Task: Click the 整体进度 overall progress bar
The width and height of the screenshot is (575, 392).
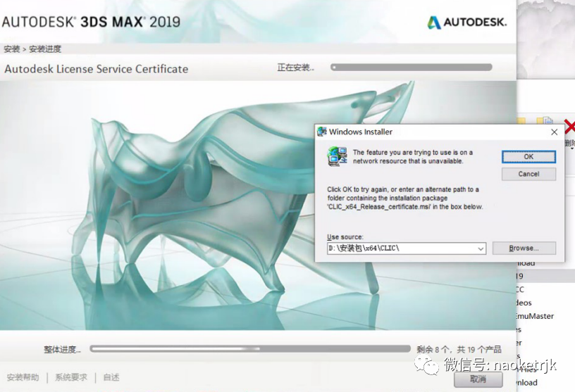Action: click(250, 349)
